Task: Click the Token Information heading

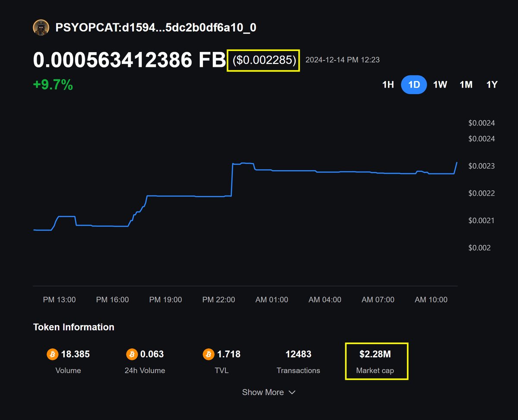Action: tap(74, 327)
